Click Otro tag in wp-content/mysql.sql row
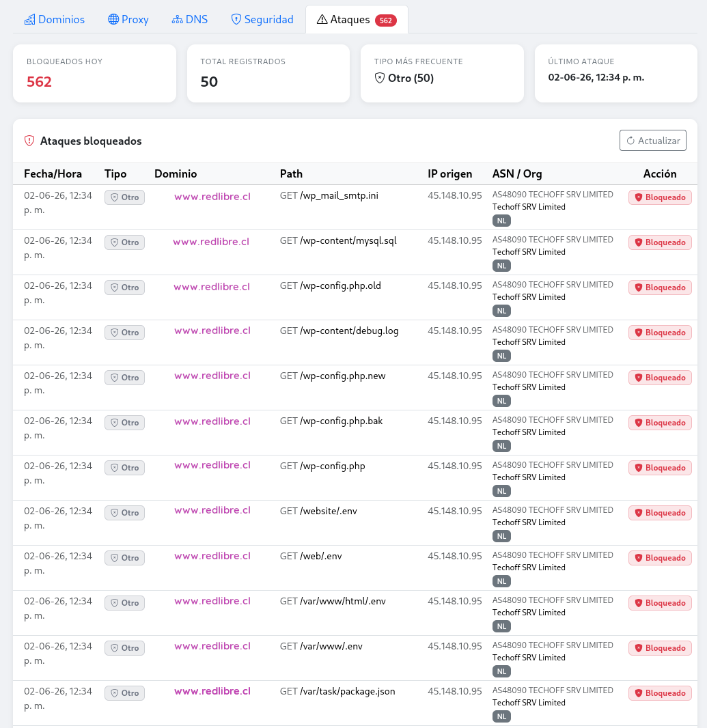Viewport: 707px width, 728px height. (124, 242)
